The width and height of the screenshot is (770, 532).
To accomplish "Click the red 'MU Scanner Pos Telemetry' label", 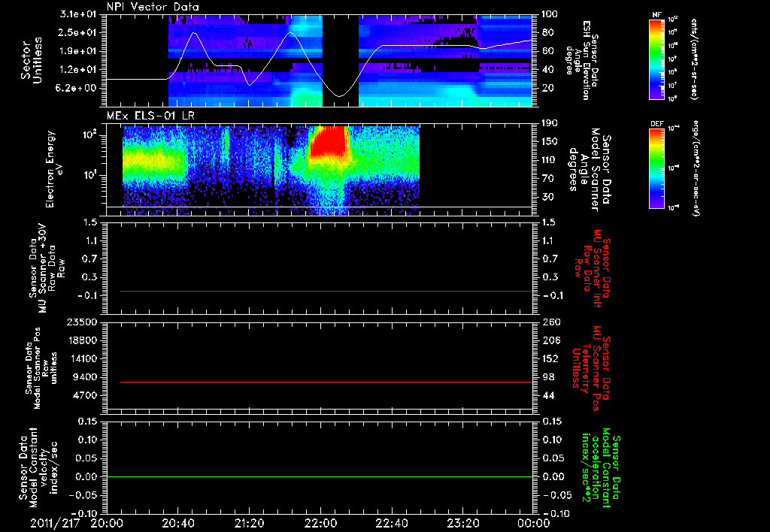I will click(590, 368).
